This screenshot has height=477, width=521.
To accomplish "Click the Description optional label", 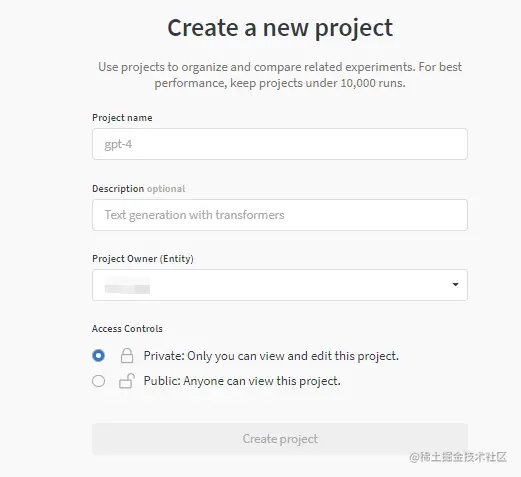I will (x=139, y=189).
